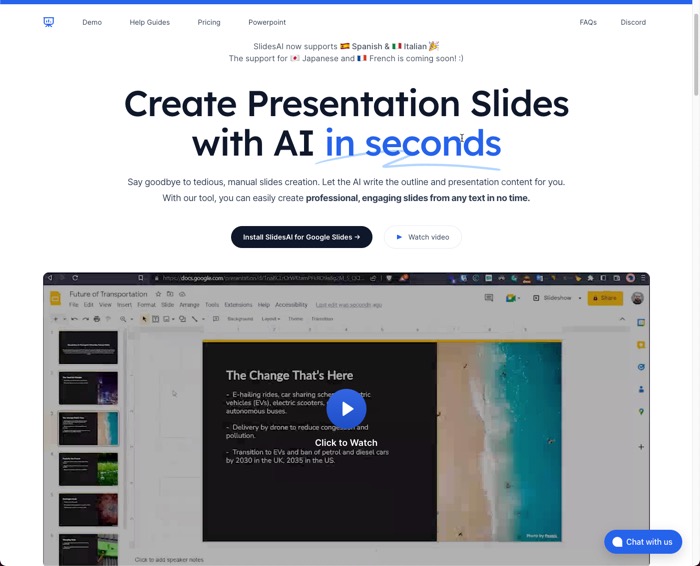
Task: Click 'Click to add speaker notes' field
Action: (169, 560)
